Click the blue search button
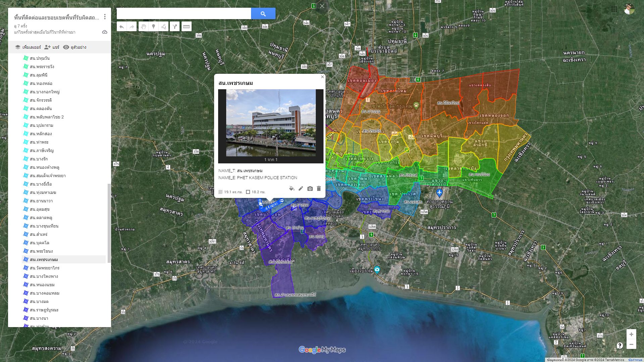 point(263,14)
